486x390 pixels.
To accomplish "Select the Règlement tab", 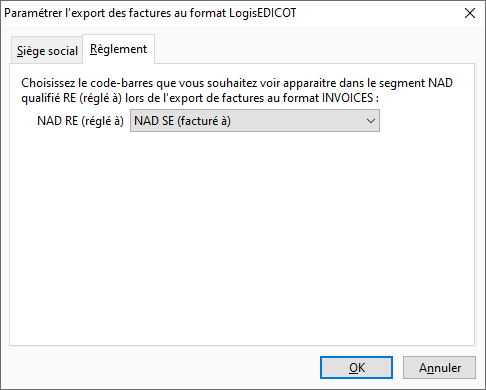I will coord(118,49).
